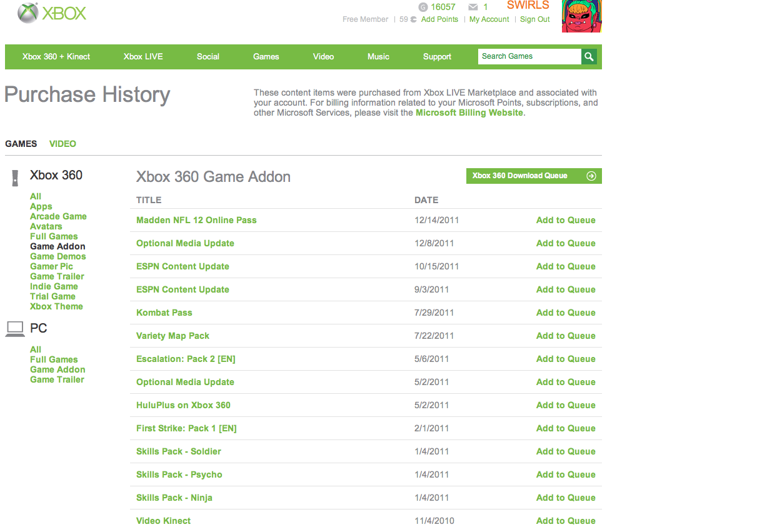
Task: Open the Games menu
Action: pos(266,56)
